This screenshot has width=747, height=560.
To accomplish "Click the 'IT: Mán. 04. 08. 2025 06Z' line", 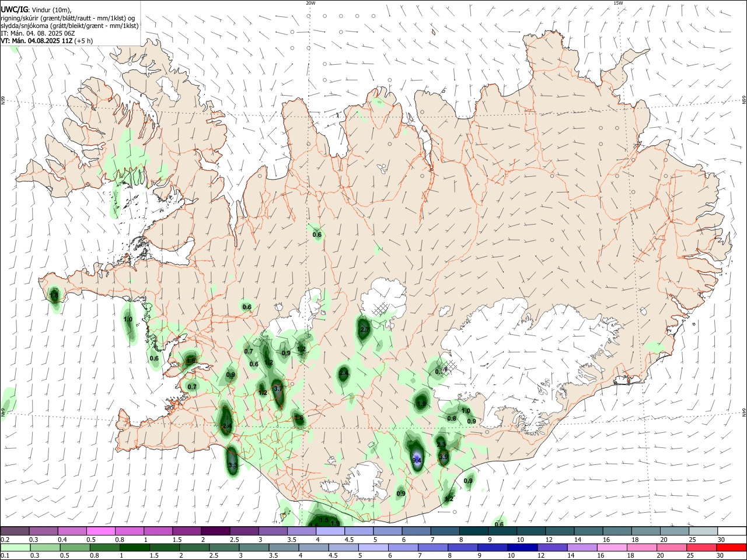I will pos(38,33).
